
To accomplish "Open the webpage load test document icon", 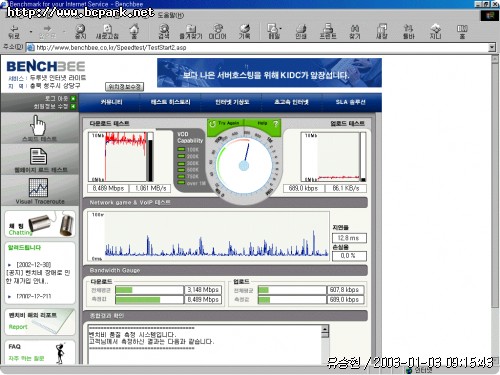I will pos(39,156).
